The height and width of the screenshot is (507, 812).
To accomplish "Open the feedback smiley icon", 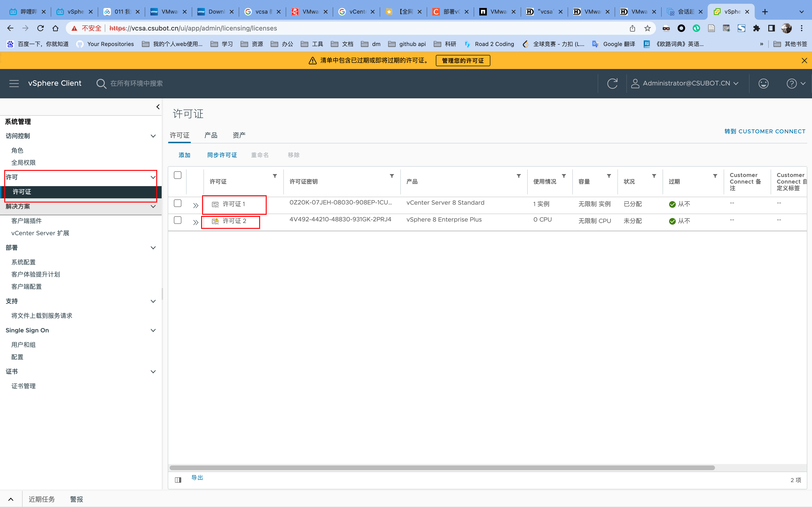I will coord(763,83).
